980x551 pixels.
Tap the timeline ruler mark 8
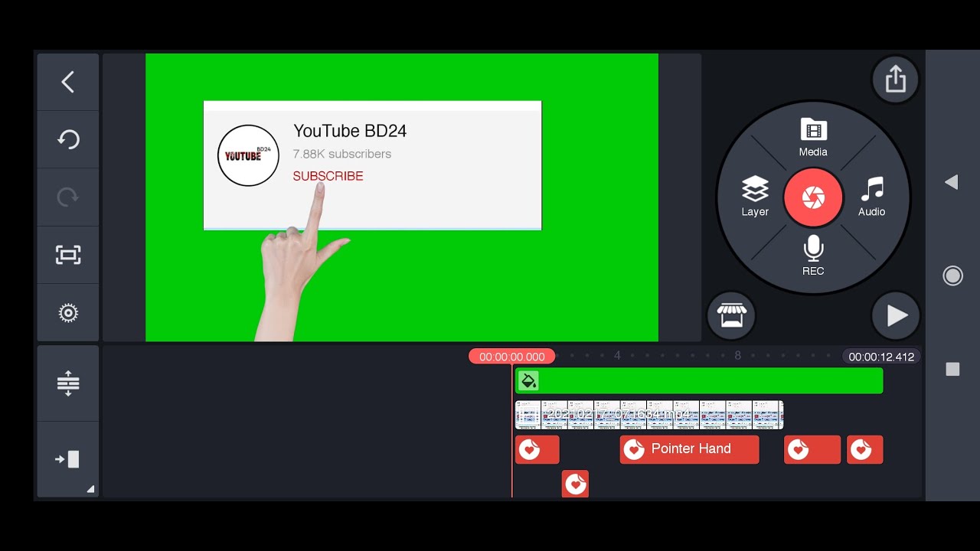(x=738, y=356)
